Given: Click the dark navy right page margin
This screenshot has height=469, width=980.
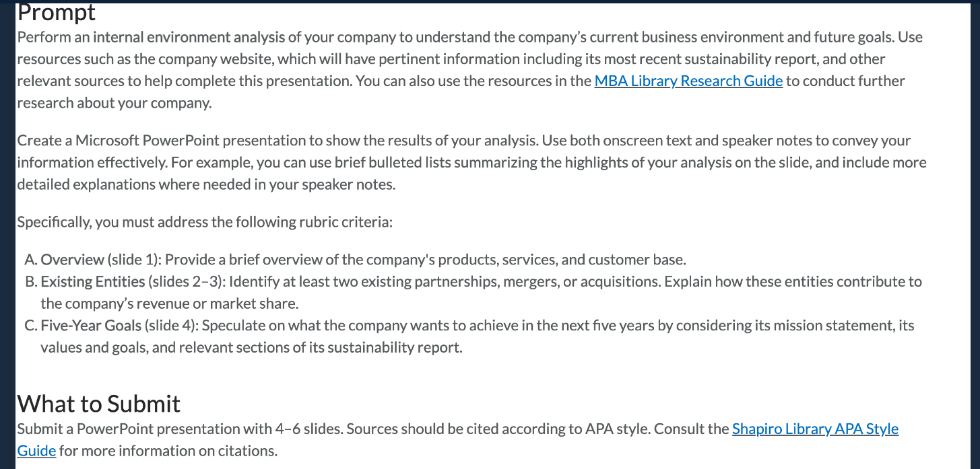Looking at the screenshot, I should 975,236.
